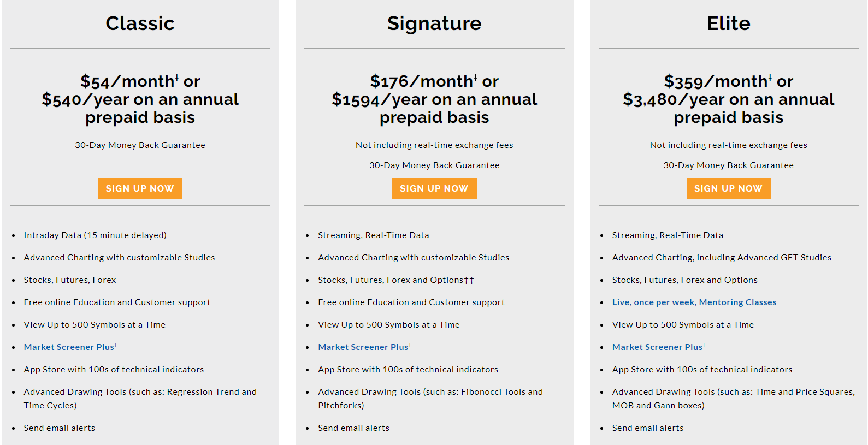Click the Elite plan heading
This screenshot has width=868, height=445.
tap(729, 23)
